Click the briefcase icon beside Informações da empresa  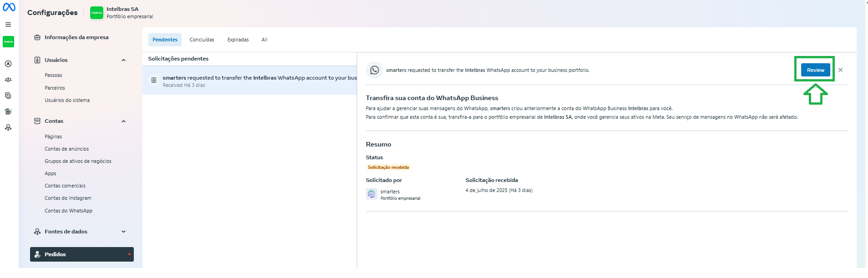point(37,37)
